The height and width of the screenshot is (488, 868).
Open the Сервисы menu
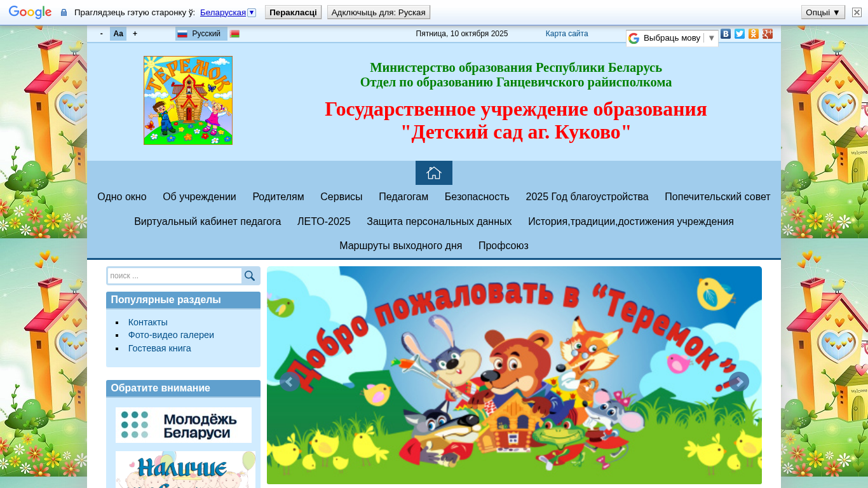pyautogui.click(x=341, y=197)
